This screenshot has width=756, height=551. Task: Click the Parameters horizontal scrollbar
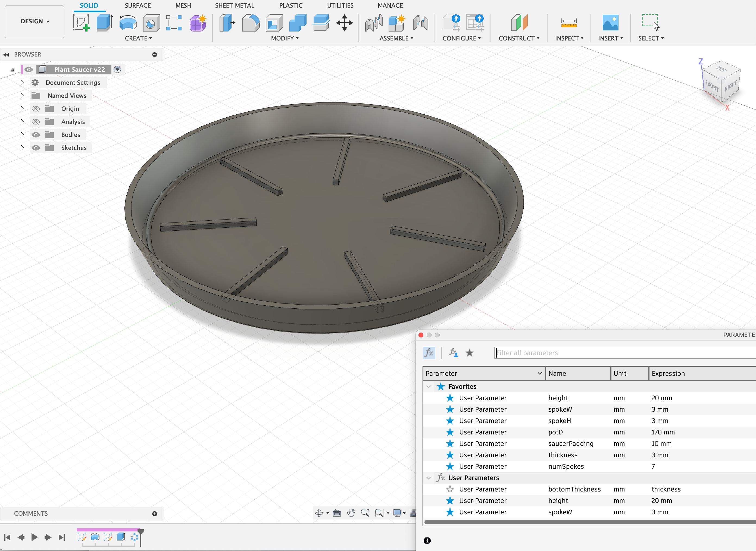590,522
